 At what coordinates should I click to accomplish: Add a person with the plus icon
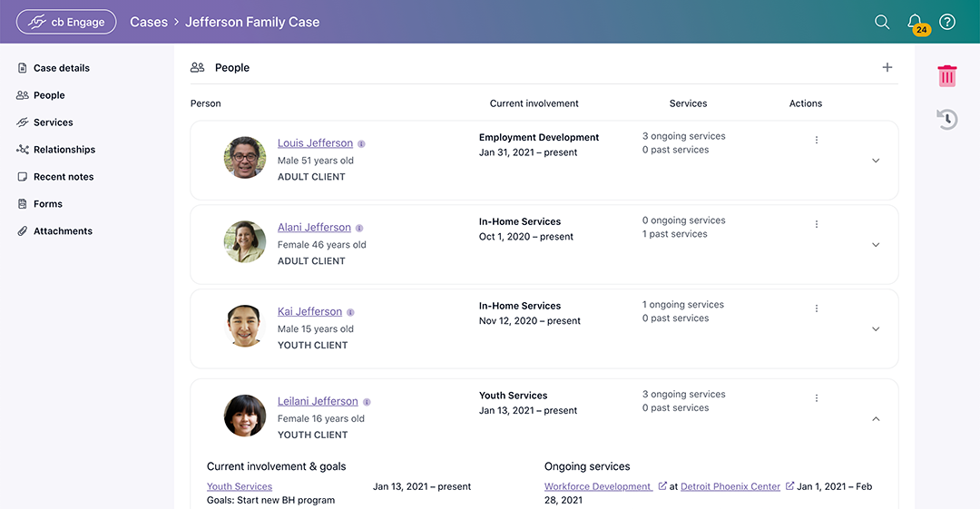(887, 67)
